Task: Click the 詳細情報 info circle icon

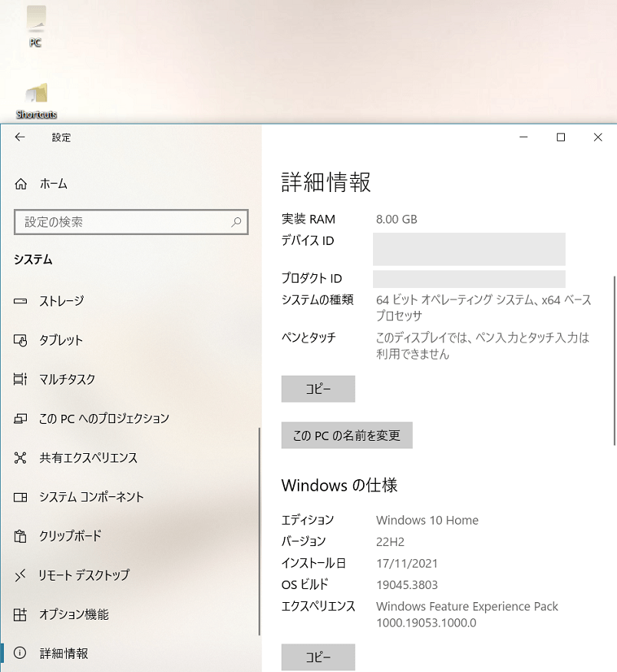Action: pos(20,653)
